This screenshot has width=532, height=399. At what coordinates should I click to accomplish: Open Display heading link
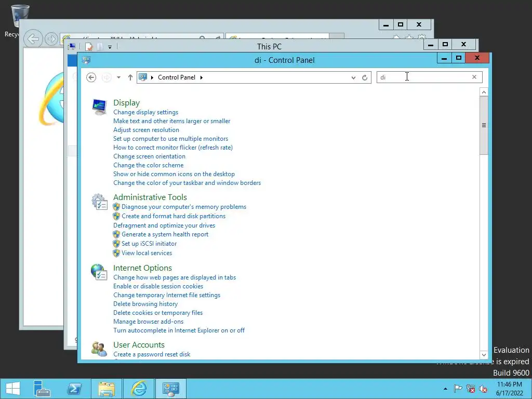point(127,103)
